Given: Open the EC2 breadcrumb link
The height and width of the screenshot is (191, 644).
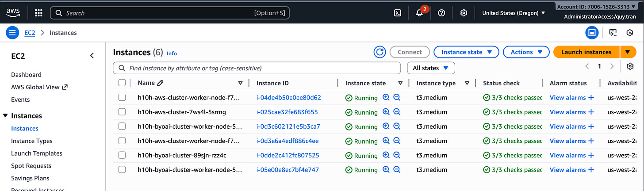Looking at the screenshot, I should [x=30, y=33].
